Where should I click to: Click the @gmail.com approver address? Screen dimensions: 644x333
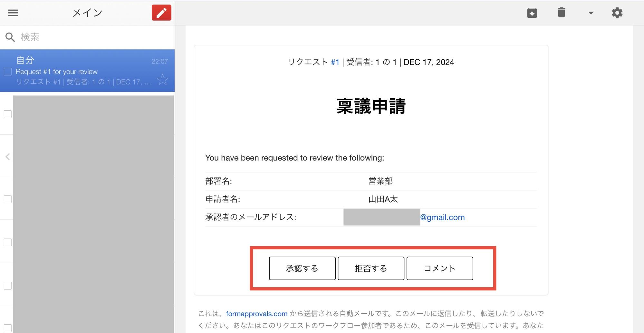(442, 217)
